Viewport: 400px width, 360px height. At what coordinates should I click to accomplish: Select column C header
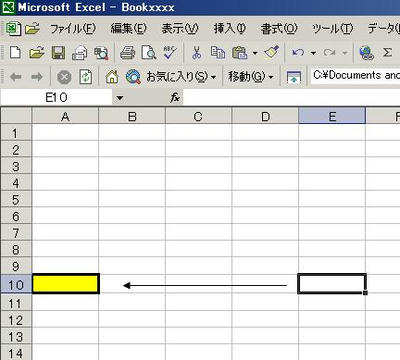pyautogui.click(x=198, y=116)
